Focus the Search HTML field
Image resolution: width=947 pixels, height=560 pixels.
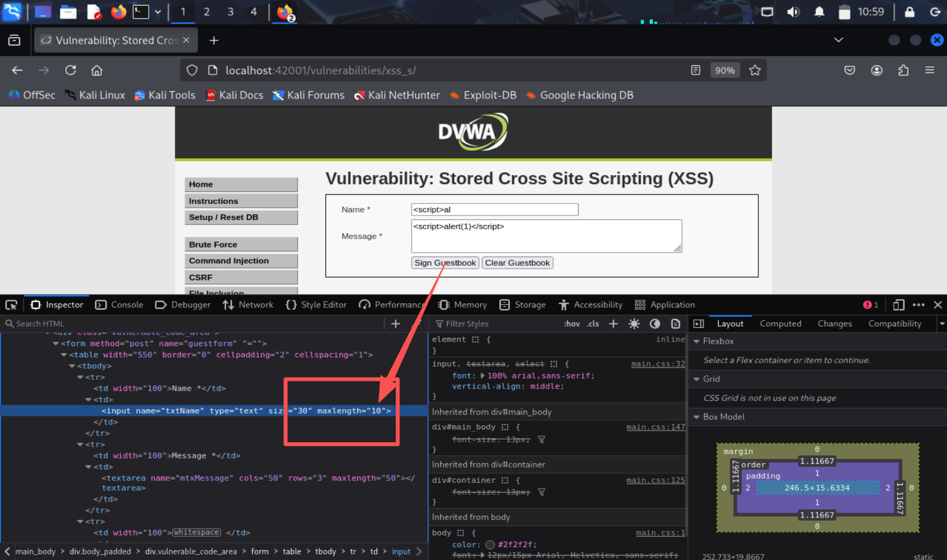(x=194, y=323)
